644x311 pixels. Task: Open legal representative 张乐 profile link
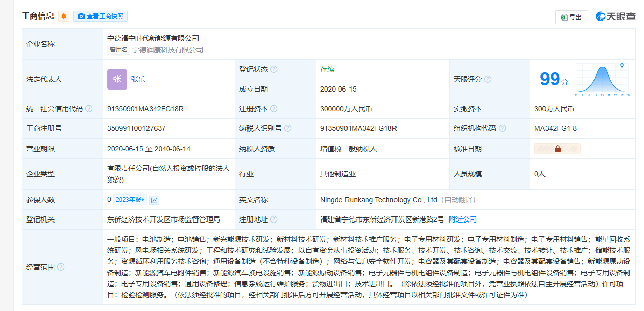pos(138,79)
